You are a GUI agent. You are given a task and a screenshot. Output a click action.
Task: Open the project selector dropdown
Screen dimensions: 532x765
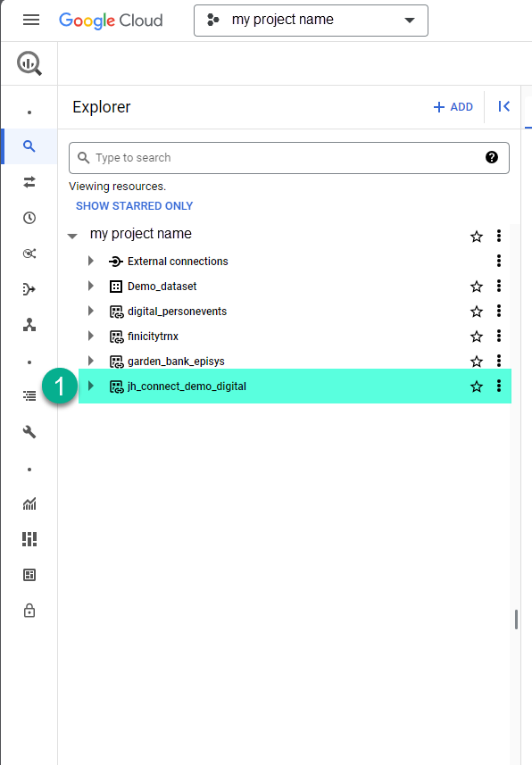pyautogui.click(x=311, y=20)
